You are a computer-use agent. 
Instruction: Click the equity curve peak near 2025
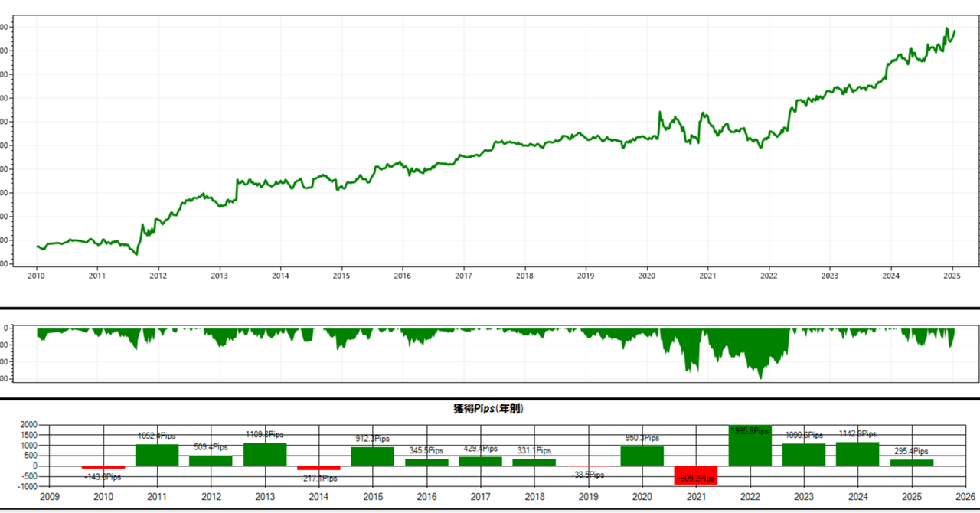click(946, 29)
